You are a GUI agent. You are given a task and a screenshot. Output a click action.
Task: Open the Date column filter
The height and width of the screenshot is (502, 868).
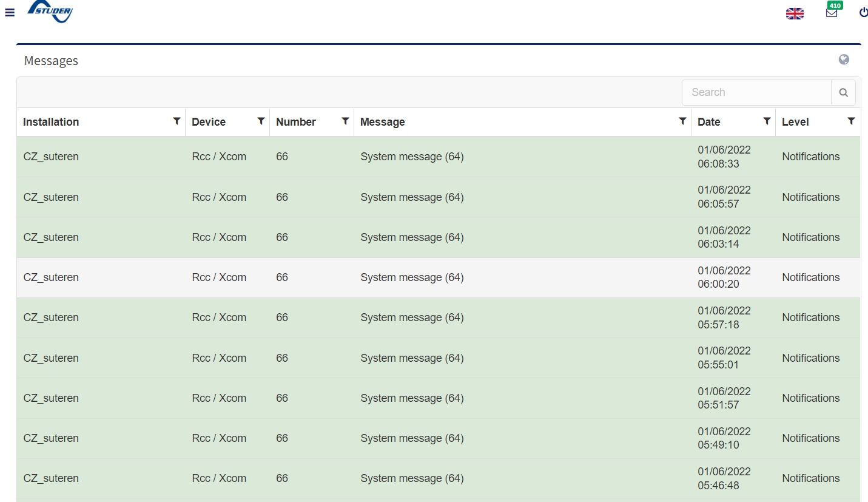767,121
